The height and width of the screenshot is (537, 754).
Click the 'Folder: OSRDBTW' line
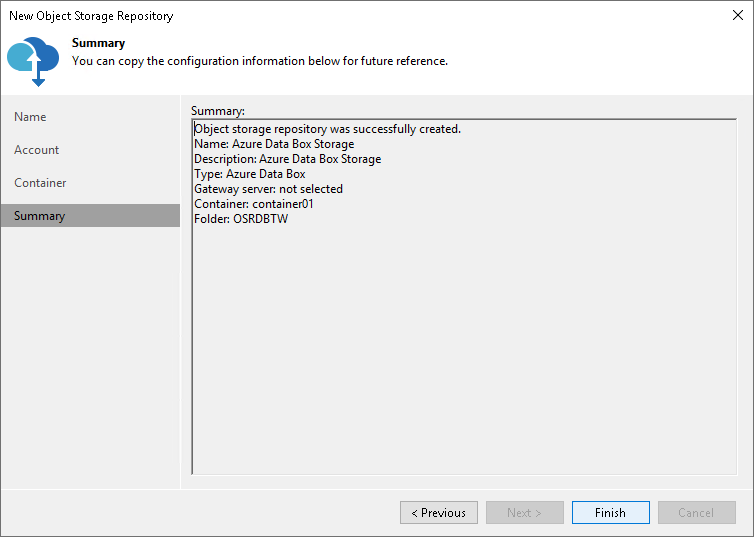point(241,219)
